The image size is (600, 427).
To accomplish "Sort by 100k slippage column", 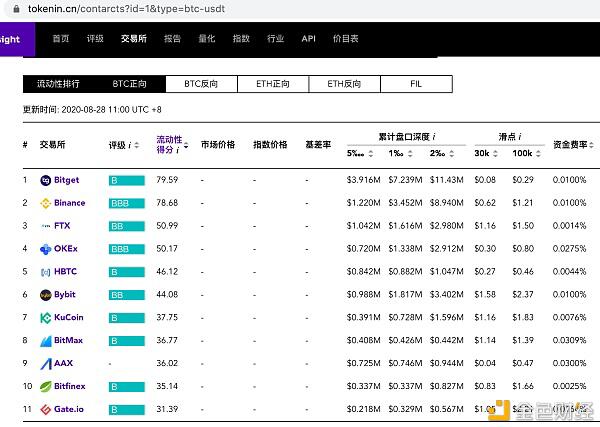I will pos(538,153).
